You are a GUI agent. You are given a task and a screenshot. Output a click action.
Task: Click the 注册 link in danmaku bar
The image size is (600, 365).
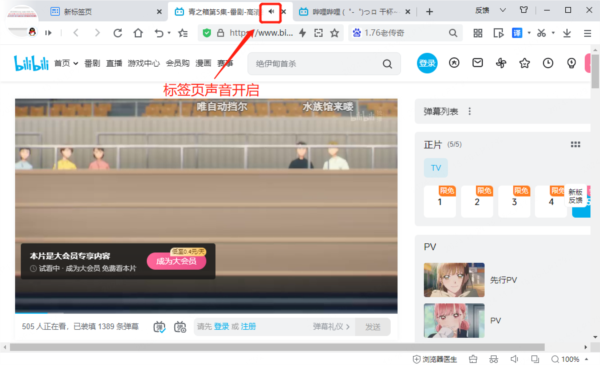pyautogui.click(x=248, y=327)
